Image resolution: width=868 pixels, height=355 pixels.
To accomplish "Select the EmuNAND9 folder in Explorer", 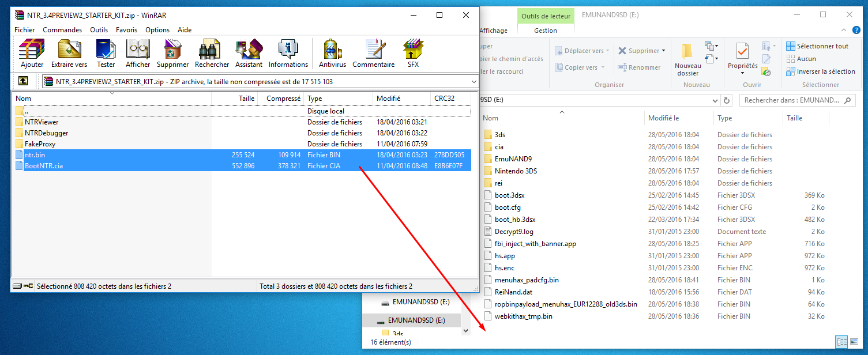I will [x=513, y=159].
